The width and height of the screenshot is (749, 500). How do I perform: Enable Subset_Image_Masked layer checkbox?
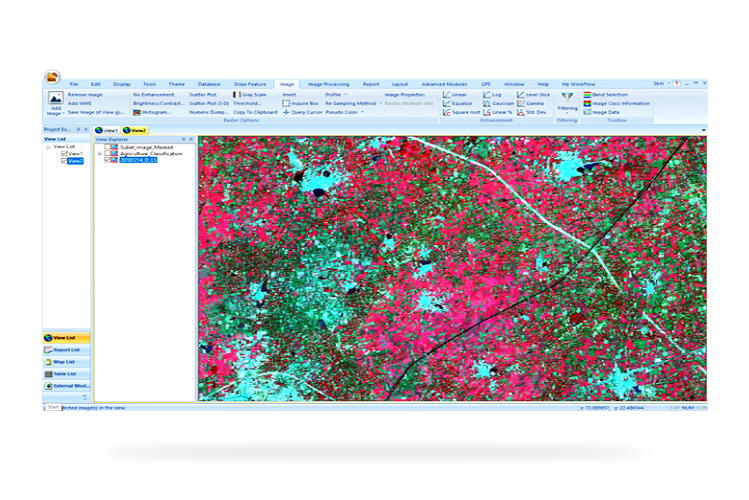tap(107, 147)
